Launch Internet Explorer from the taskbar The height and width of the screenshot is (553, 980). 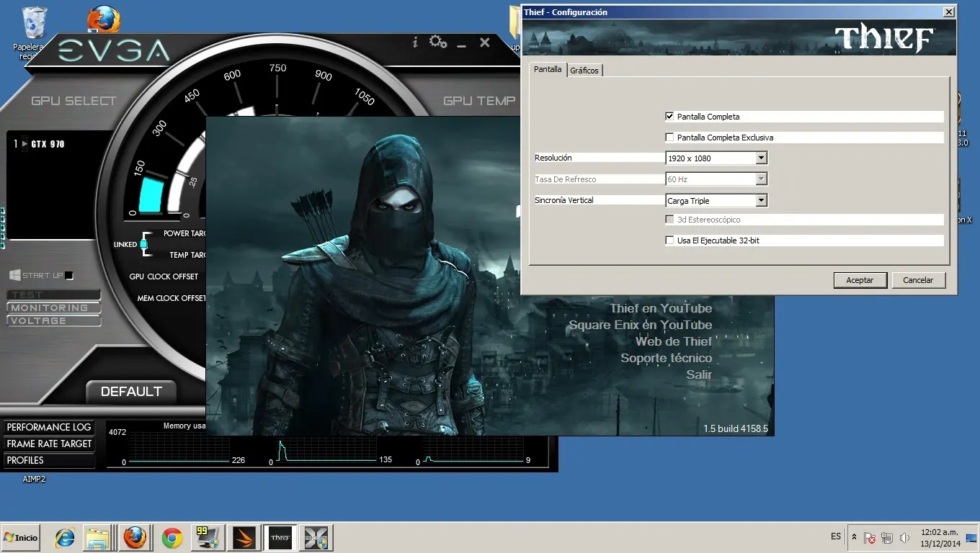(65, 538)
